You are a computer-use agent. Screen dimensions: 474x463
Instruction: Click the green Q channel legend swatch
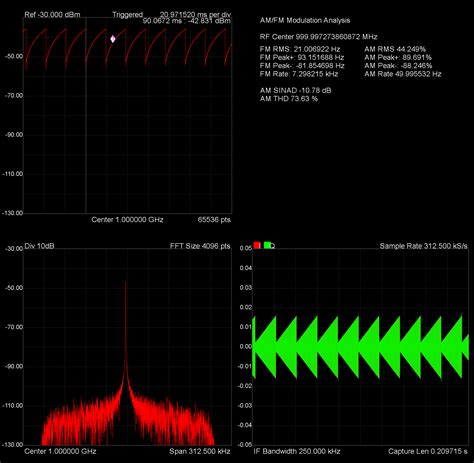(x=267, y=245)
